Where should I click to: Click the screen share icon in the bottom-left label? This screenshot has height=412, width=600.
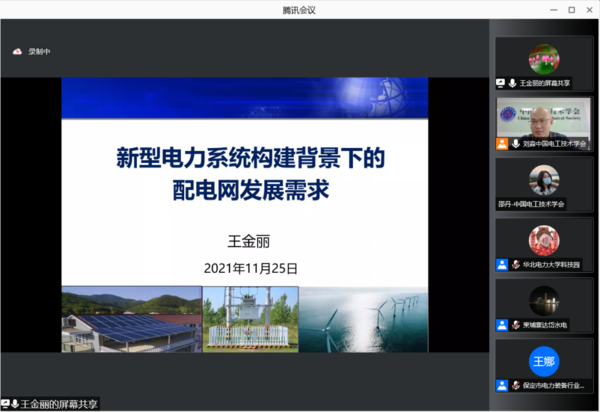6,403
